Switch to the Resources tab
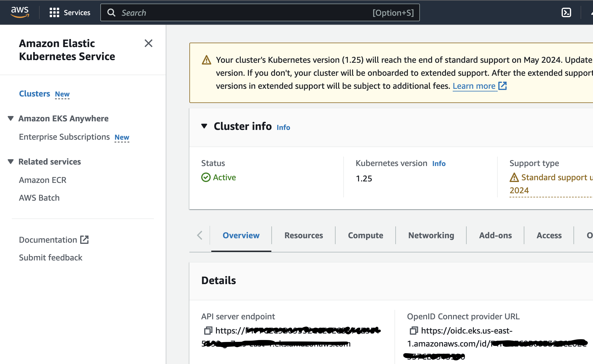 click(x=304, y=235)
